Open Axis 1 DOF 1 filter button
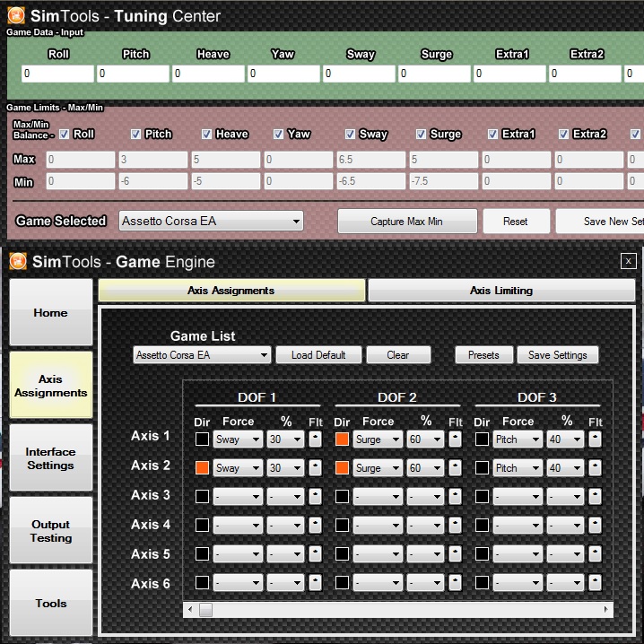The width and height of the screenshot is (644, 644). [315, 439]
